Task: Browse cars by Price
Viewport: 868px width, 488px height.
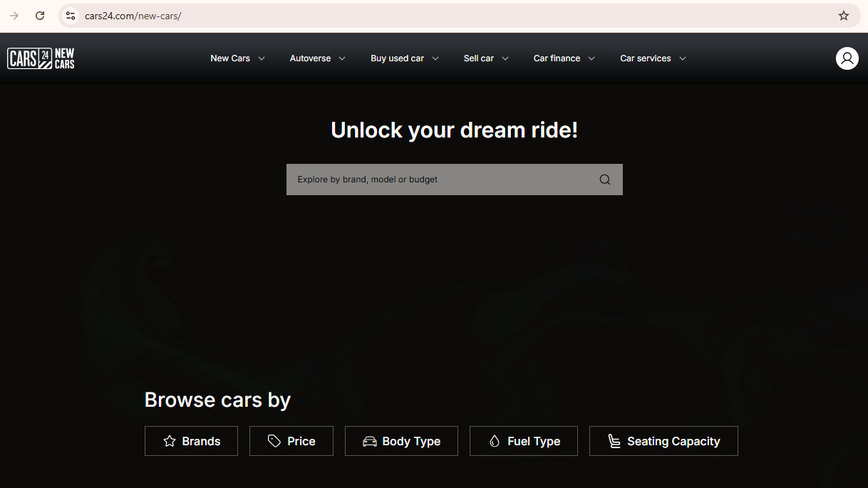Action: click(x=291, y=441)
